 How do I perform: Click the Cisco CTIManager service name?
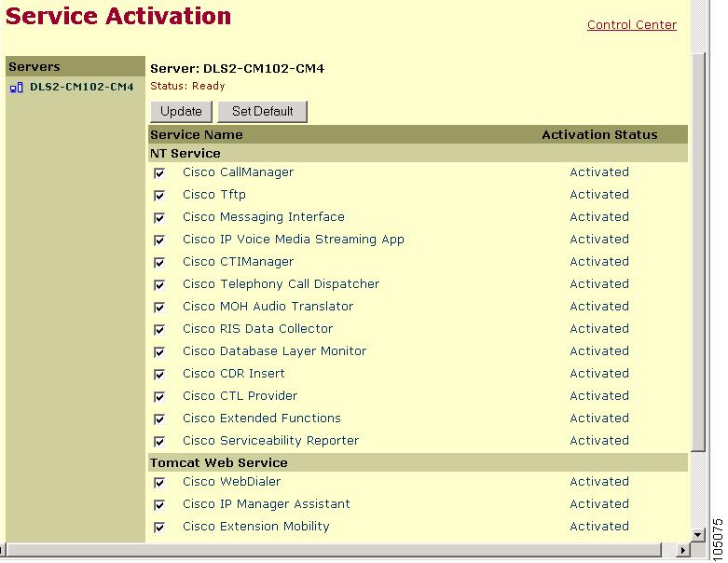(x=239, y=262)
